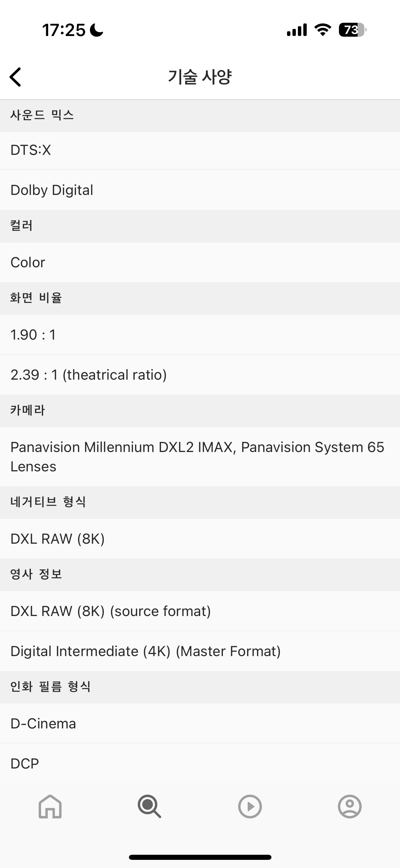Tap the DCP row
Image resolution: width=400 pixels, height=868 pixels.
[x=200, y=764]
